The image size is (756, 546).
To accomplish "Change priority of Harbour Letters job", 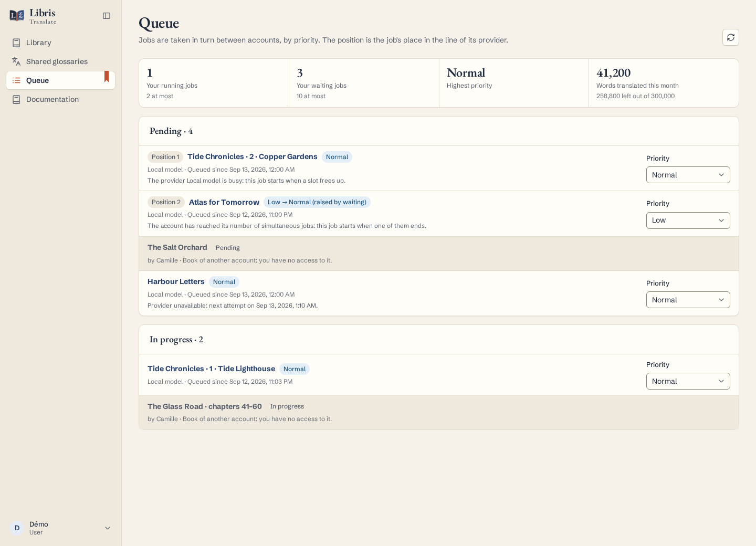I will pos(688,300).
